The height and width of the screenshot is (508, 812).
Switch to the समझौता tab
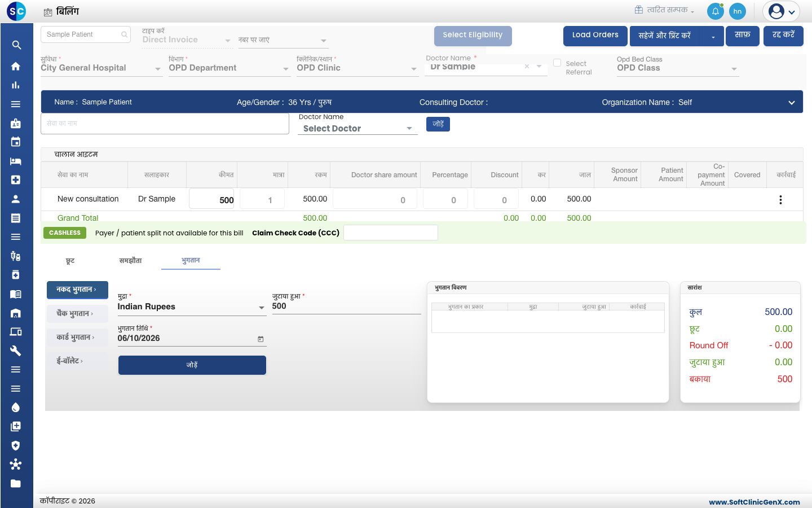(130, 261)
